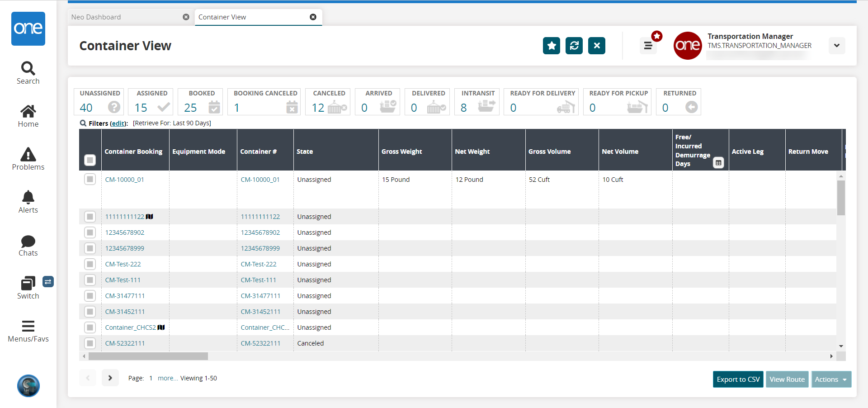Image resolution: width=868 pixels, height=408 pixels.
Task: Open the Search sidebar icon
Action: coord(28,73)
